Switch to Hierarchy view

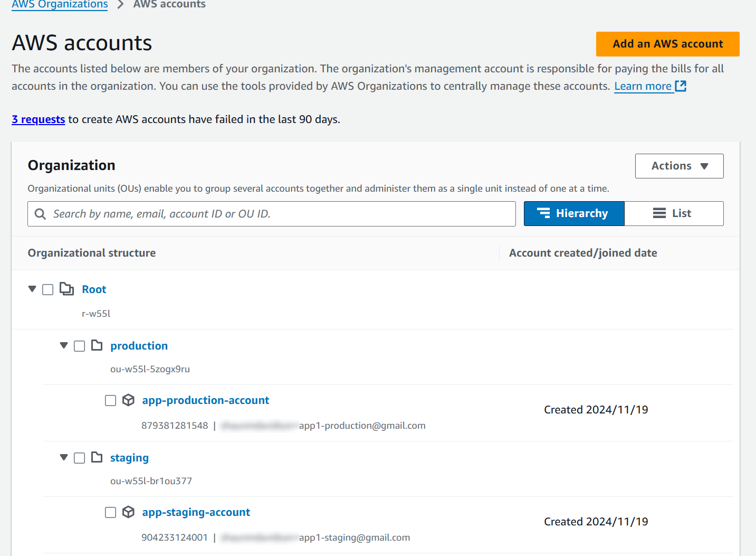tap(574, 213)
